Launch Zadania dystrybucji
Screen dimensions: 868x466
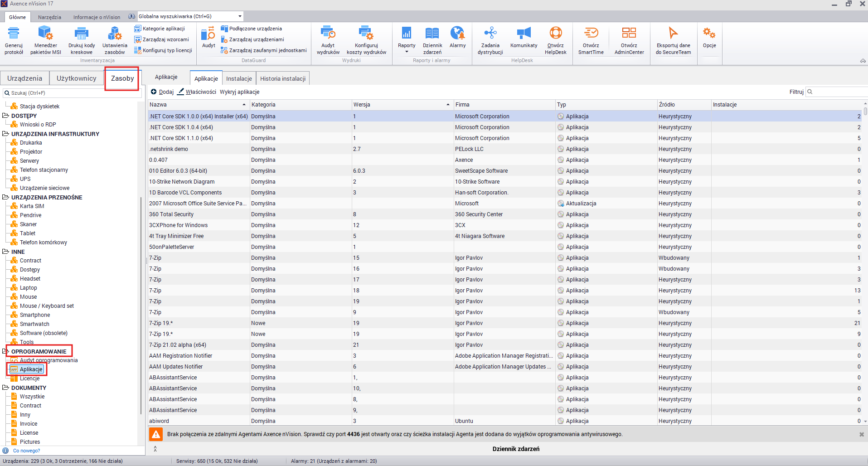(490, 34)
